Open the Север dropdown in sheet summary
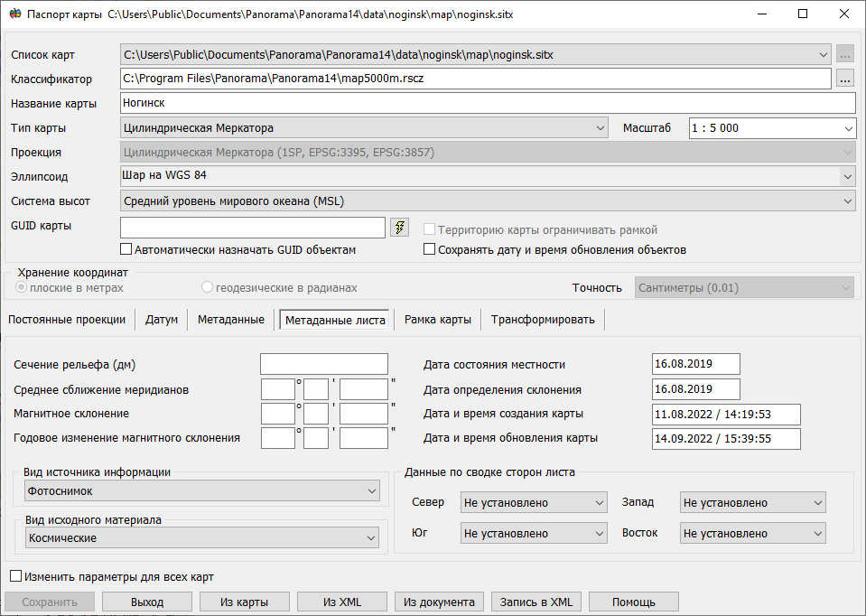 [x=597, y=501]
